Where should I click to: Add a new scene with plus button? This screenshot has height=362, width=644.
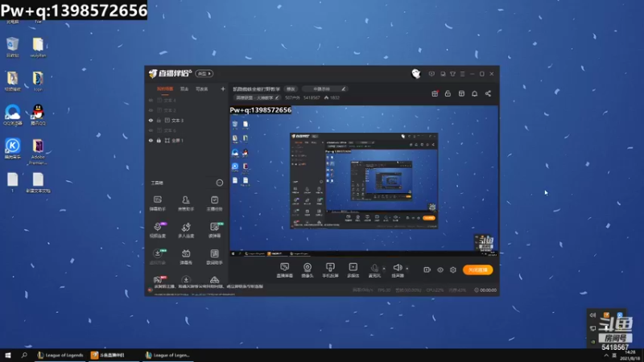tap(223, 88)
